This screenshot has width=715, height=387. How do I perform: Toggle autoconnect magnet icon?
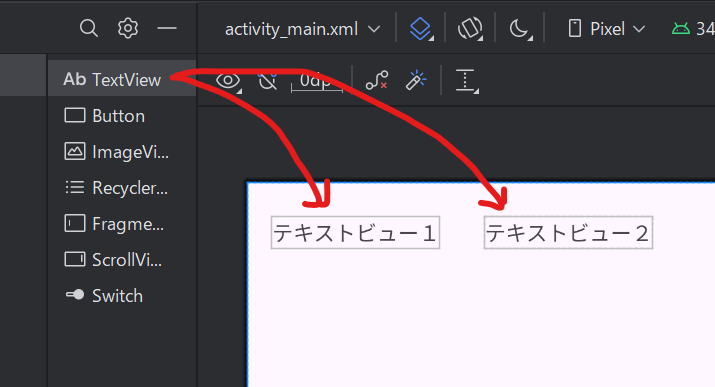pyautogui.click(x=267, y=81)
